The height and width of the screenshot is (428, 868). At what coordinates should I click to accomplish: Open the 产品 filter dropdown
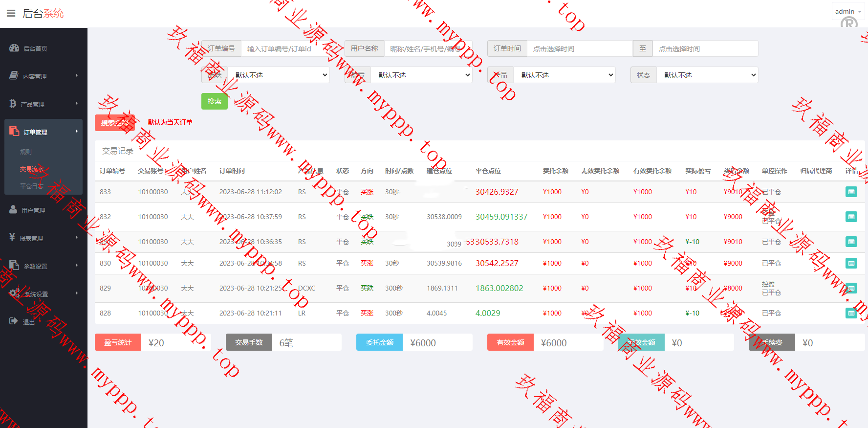pyautogui.click(x=565, y=75)
